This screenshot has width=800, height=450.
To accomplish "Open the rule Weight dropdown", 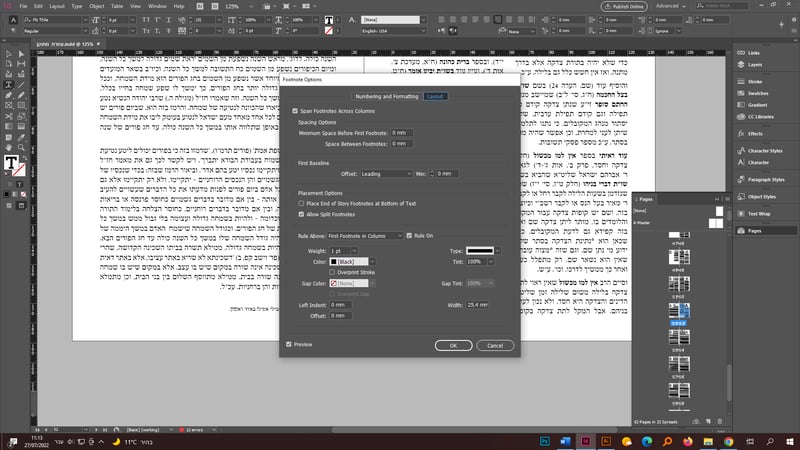I will (x=354, y=251).
